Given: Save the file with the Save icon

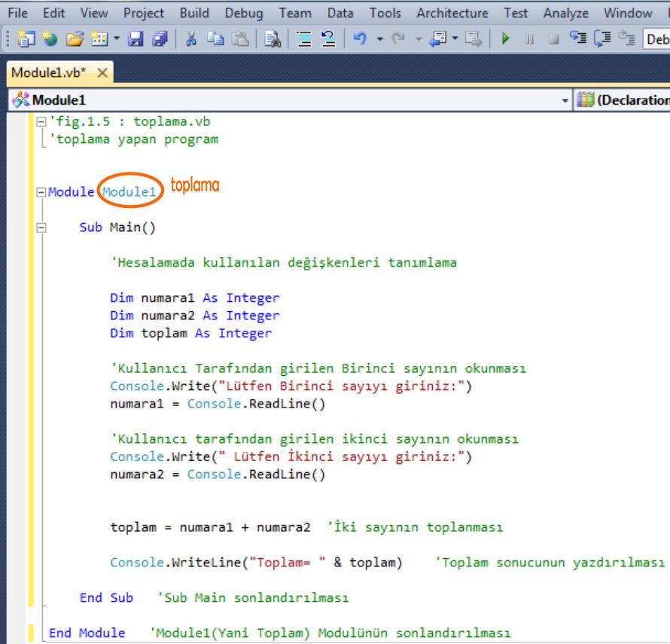Looking at the screenshot, I should [x=136, y=39].
